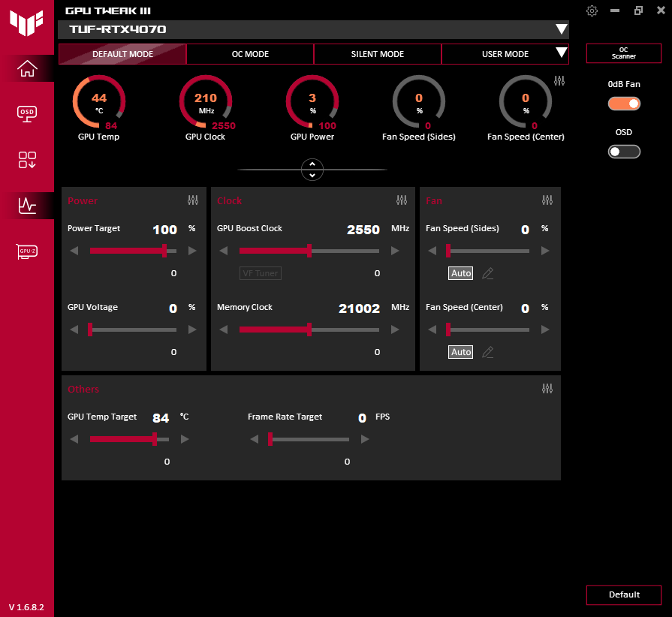Click the Memory Clock slider

pyautogui.click(x=309, y=330)
